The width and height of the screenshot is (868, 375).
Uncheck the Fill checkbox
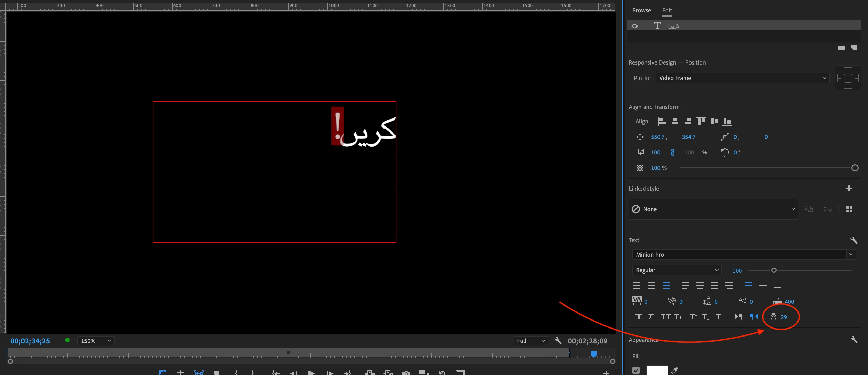click(x=636, y=370)
